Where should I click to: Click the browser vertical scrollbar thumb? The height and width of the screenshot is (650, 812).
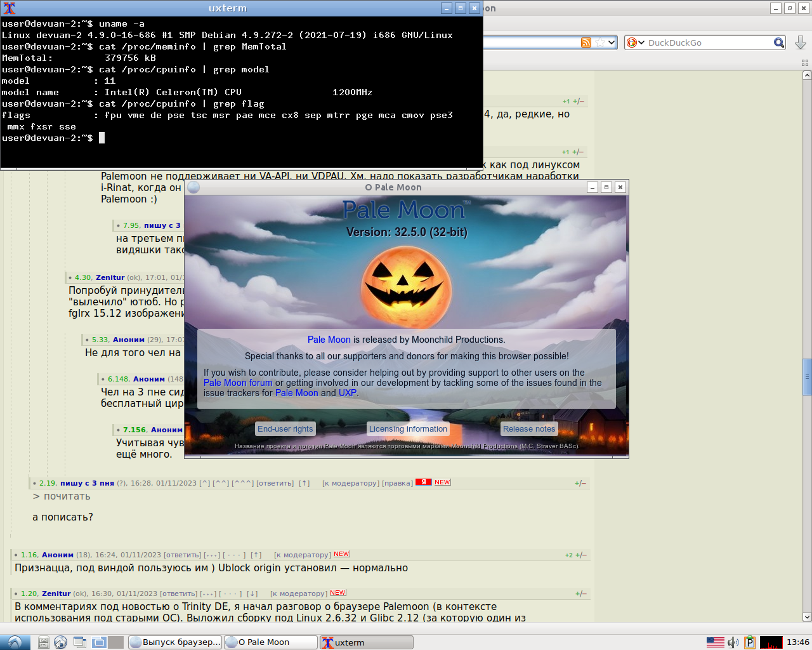pyautogui.click(x=807, y=376)
